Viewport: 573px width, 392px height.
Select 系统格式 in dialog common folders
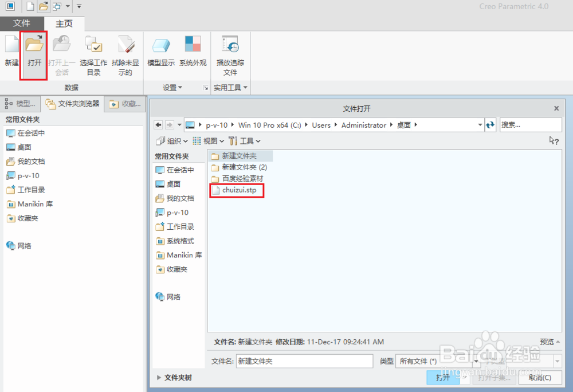click(x=175, y=241)
